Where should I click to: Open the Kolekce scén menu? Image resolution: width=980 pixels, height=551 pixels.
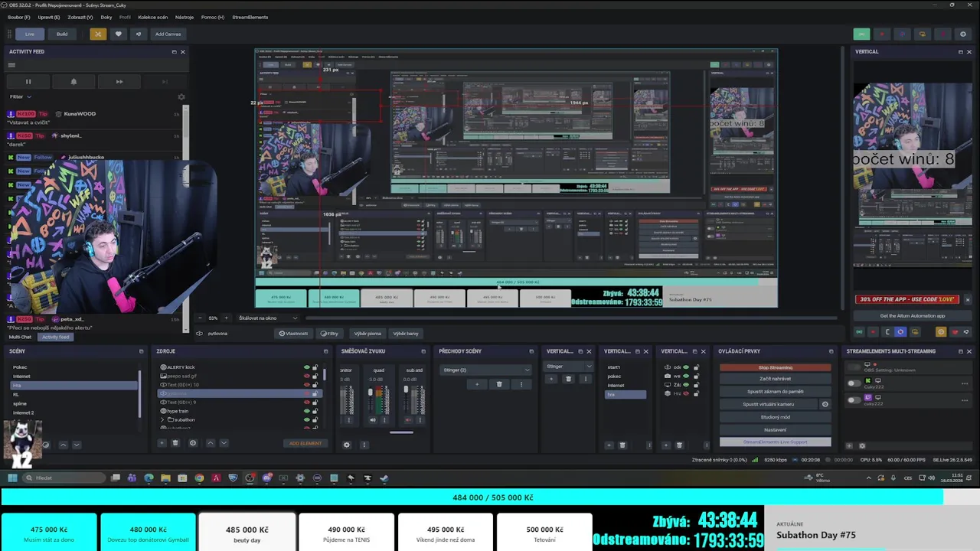(x=153, y=17)
